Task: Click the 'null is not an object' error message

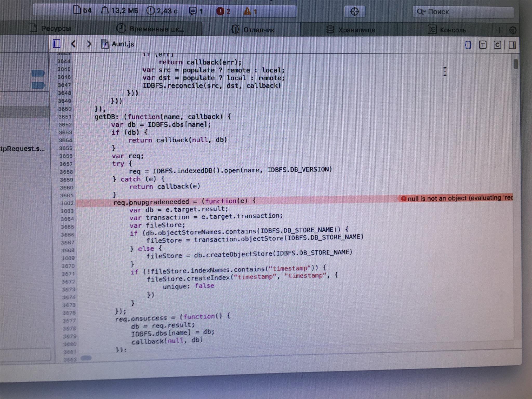Action: pos(456,198)
